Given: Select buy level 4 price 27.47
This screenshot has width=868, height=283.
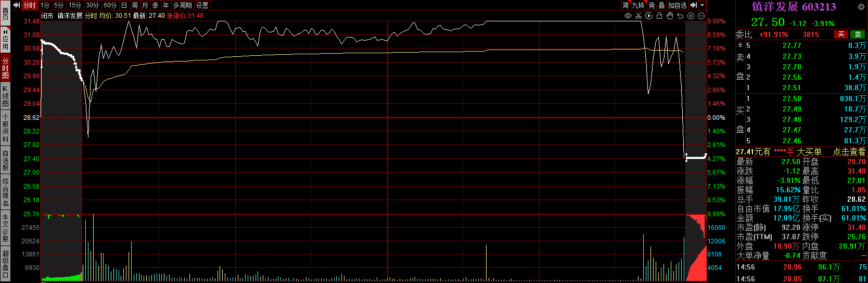Looking at the screenshot, I should tap(792, 130).
